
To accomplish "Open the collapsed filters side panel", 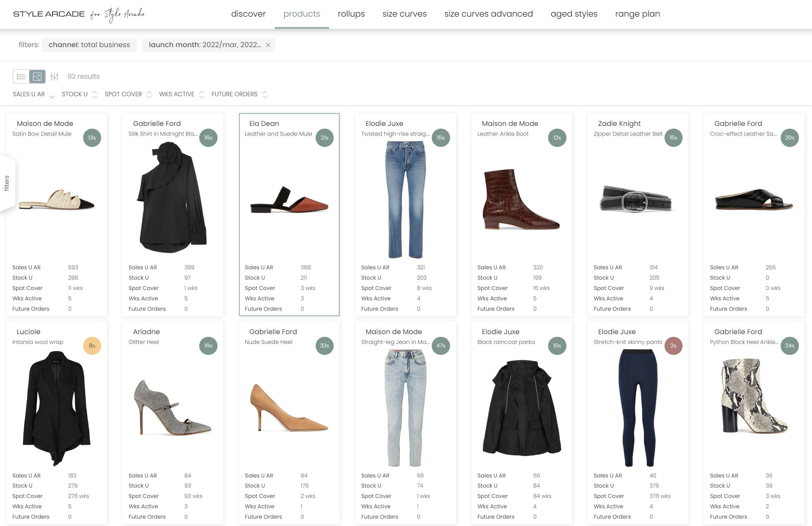I will (x=7, y=183).
